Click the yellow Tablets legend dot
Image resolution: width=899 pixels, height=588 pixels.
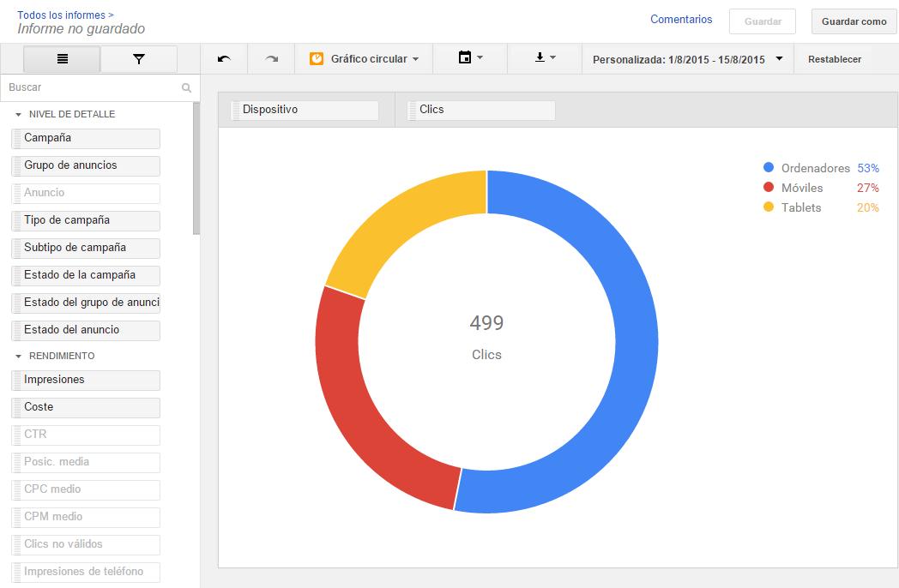pos(769,207)
